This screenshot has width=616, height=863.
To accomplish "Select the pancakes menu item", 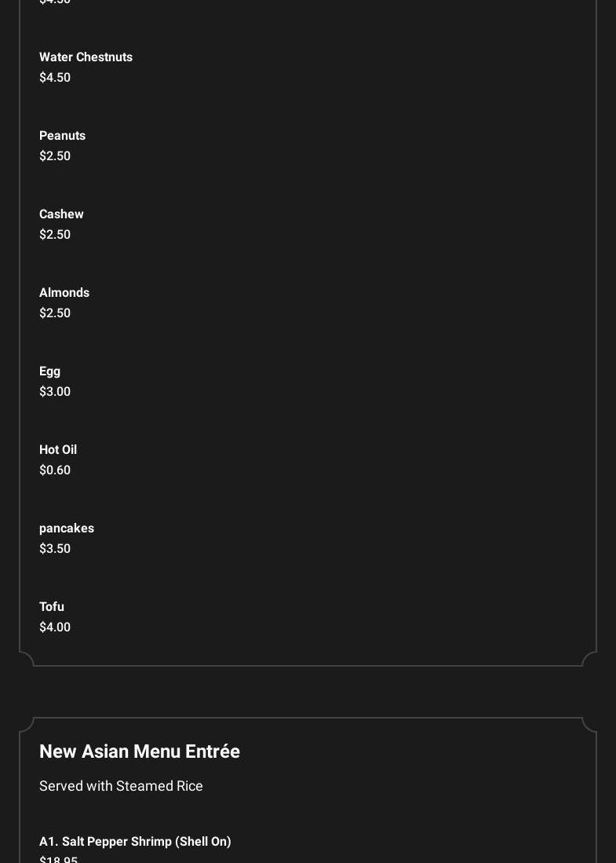I will [67, 528].
